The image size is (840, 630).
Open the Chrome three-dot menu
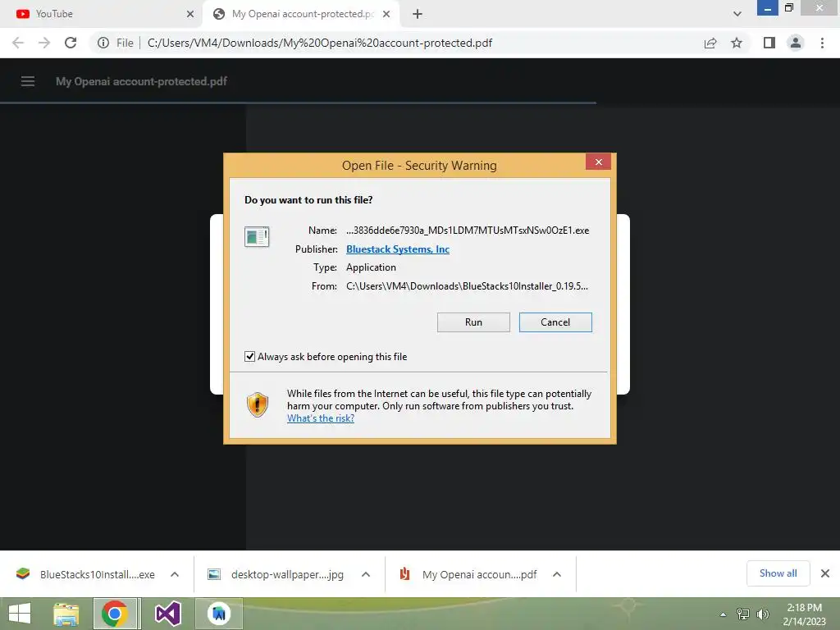point(822,43)
